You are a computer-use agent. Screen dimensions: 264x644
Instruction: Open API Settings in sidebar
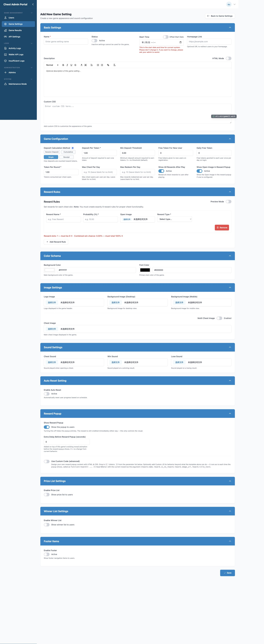coord(18,37)
